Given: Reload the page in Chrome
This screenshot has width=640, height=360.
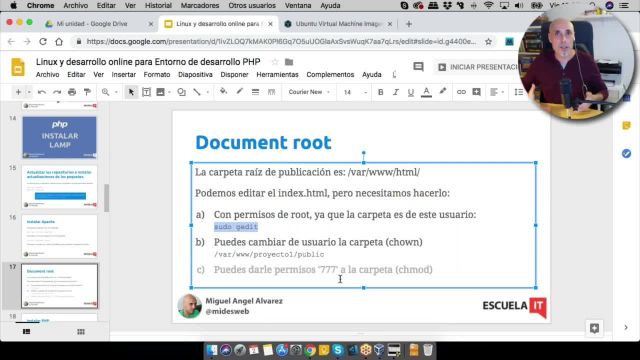Looking at the screenshot, I should point(43,42).
